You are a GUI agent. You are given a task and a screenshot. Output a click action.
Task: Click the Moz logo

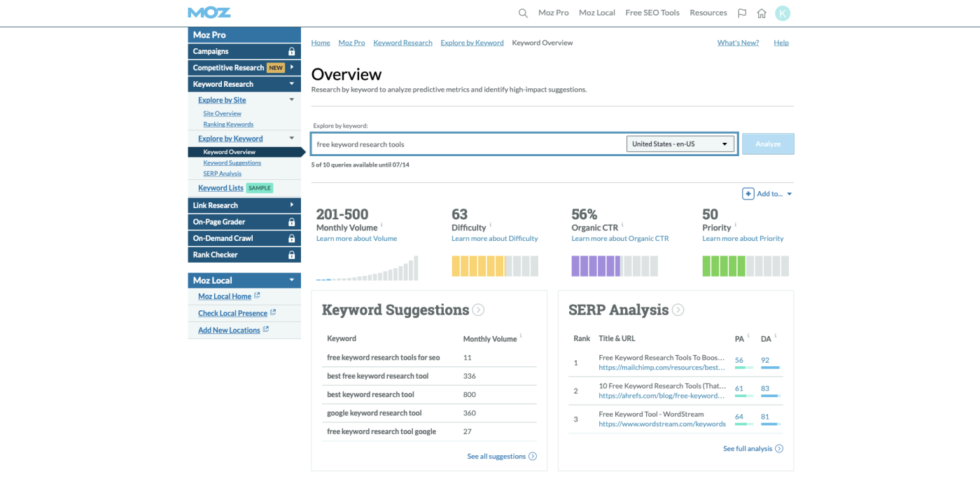point(209,13)
